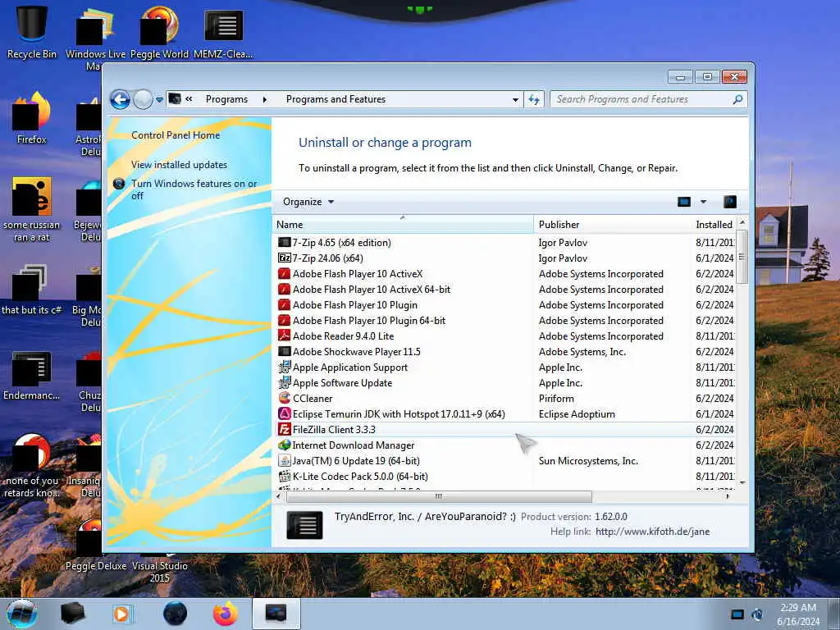This screenshot has height=630, width=840.
Task: Open the Organize dropdown menu
Action: [x=308, y=202]
